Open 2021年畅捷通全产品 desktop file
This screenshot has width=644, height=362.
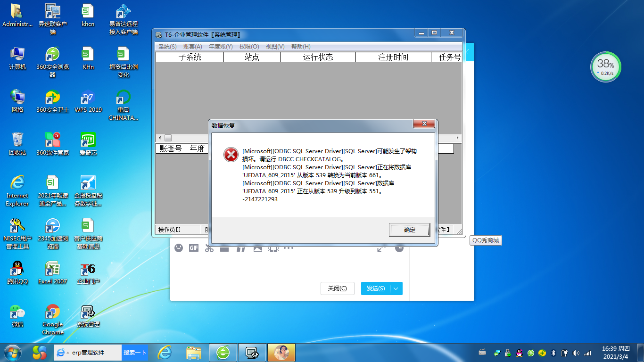pos(53,191)
